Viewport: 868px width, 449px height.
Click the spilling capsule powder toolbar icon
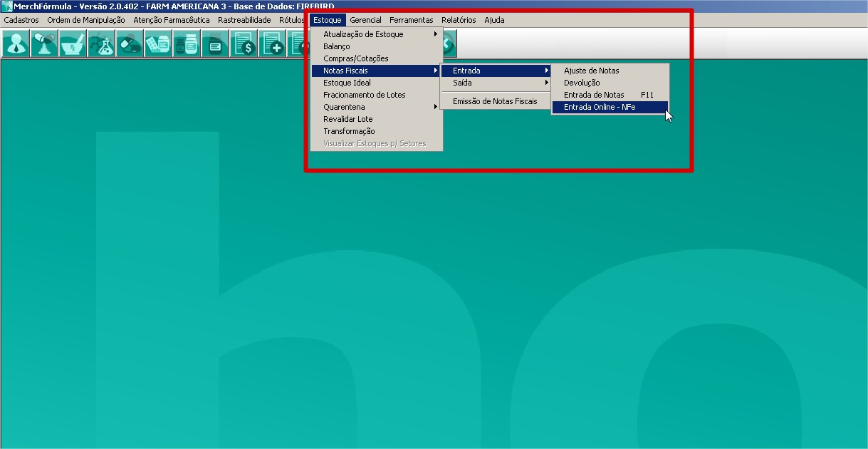pyautogui.click(x=43, y=45)
